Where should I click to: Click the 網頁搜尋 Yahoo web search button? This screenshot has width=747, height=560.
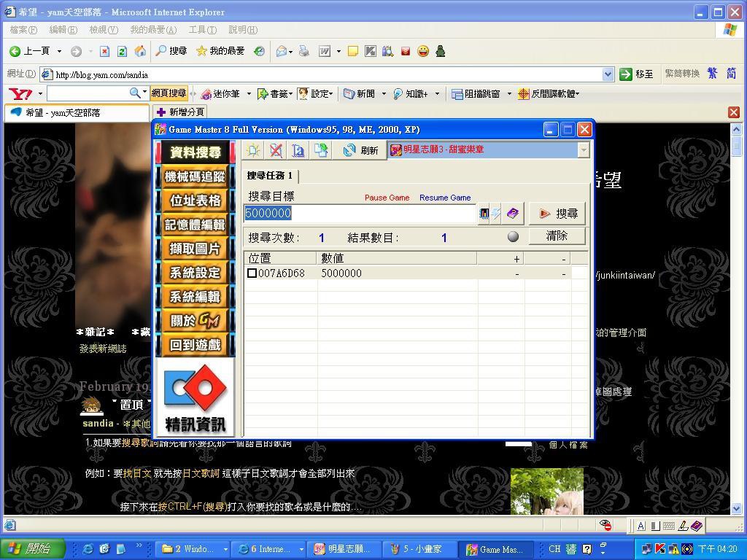[169, 93]
